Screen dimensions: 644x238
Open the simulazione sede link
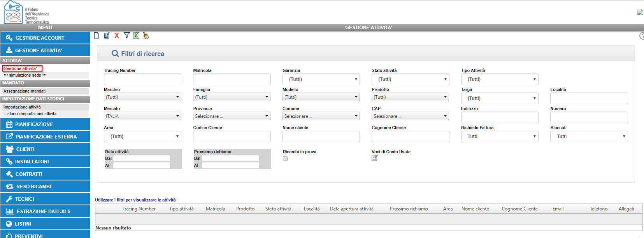pos(25,75)
